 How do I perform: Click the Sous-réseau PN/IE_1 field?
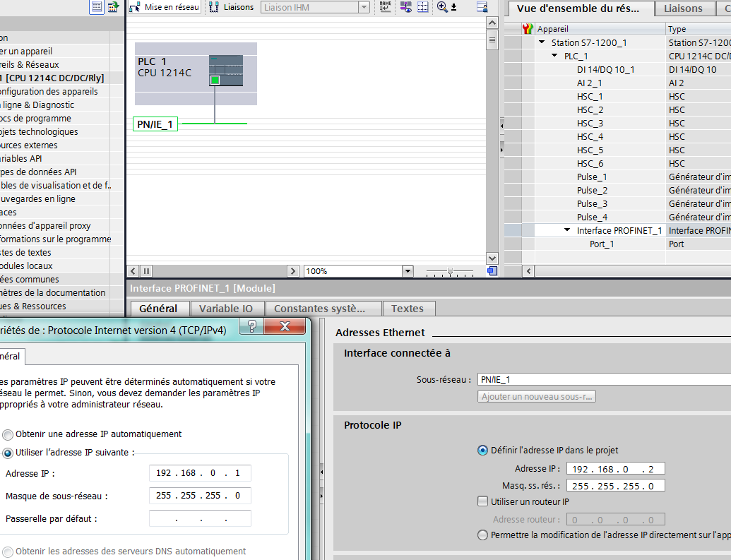(x=600, y=379)
